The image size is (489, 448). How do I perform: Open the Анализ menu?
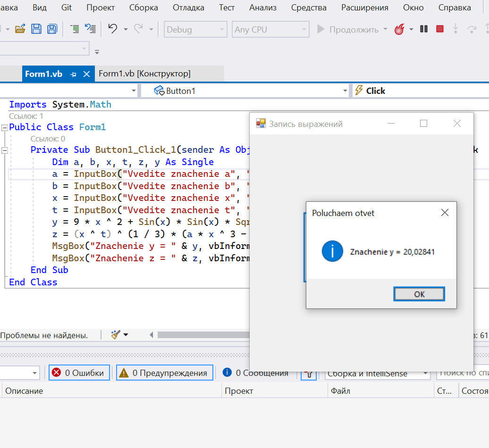point(263,8)
